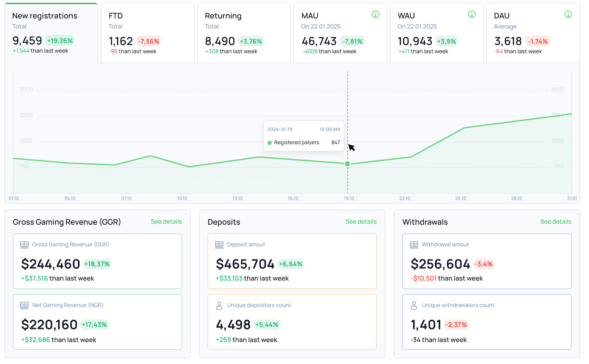Click the green data point at 19.10
The width and height of the screenshot is (589, 364).
pos(347,164)
